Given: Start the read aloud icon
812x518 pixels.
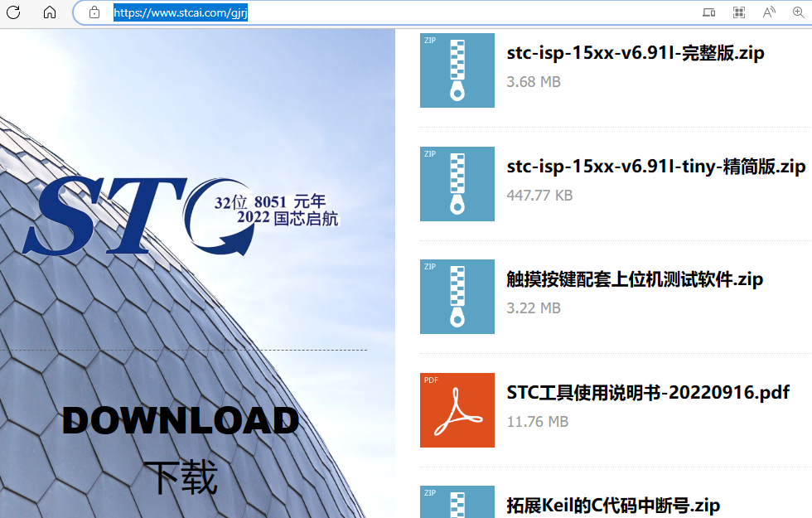Looking at the screenshot, I should click(769, 12).
